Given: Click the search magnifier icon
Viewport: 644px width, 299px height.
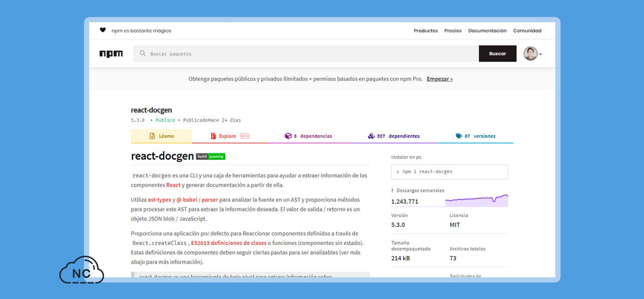Looking at the screenshot, I should click(143, 54).
